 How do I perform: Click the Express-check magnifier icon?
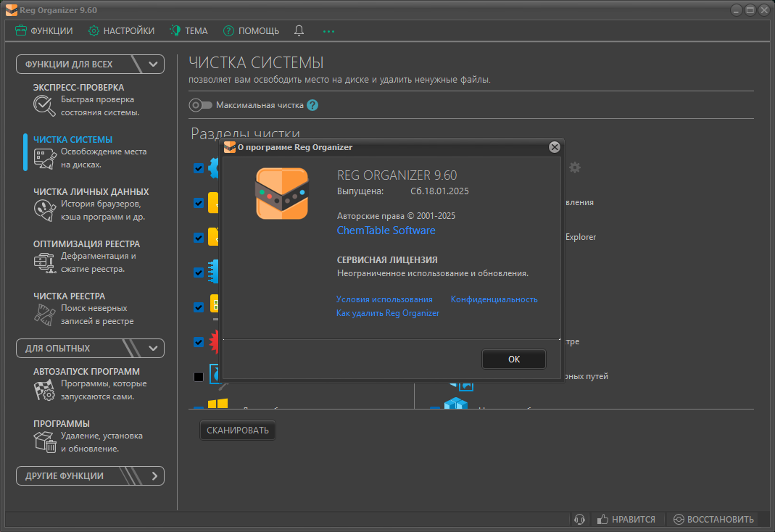tap(44, 106)
